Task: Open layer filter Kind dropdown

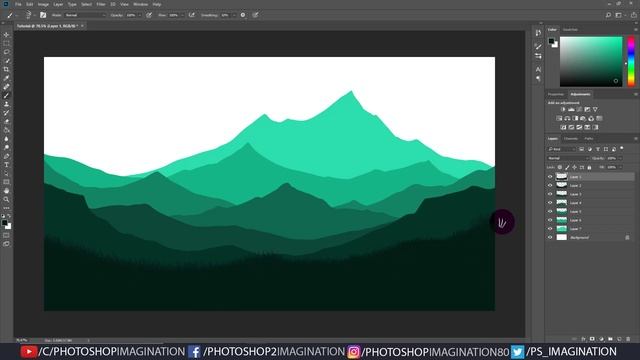Action: coord(562,149)
